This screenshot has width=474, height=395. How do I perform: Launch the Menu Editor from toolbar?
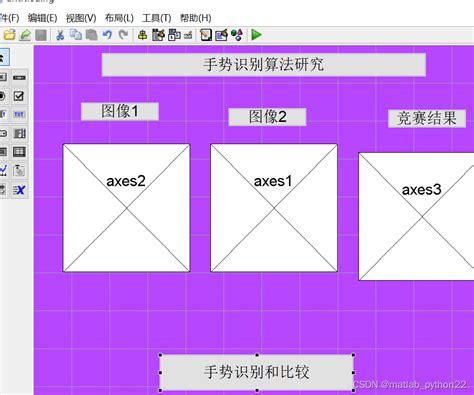pyautogui.click(x=158, y=35)
